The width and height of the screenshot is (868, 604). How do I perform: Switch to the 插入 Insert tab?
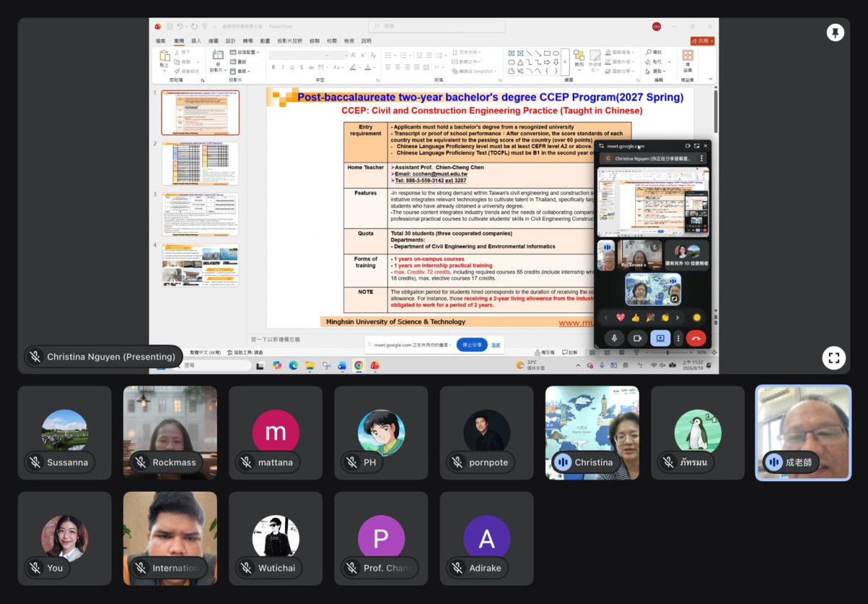pos(196,41)
